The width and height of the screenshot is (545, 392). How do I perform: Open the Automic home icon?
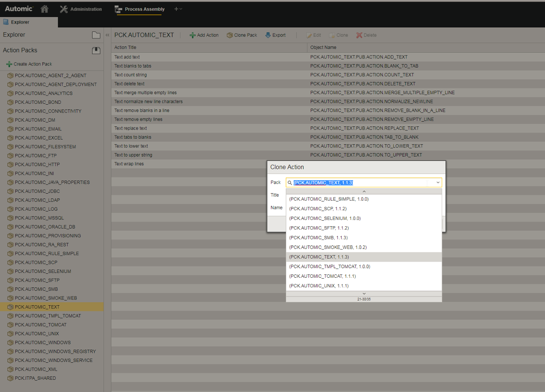44,8
